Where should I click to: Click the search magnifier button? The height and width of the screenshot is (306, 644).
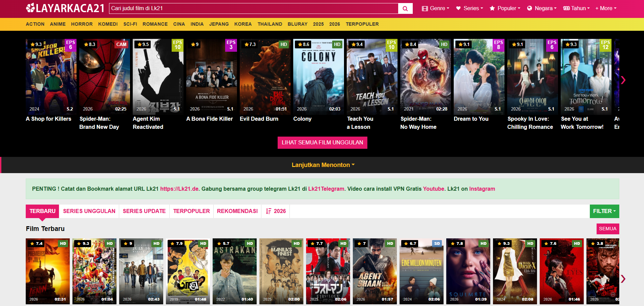click(x=405, y=8)
